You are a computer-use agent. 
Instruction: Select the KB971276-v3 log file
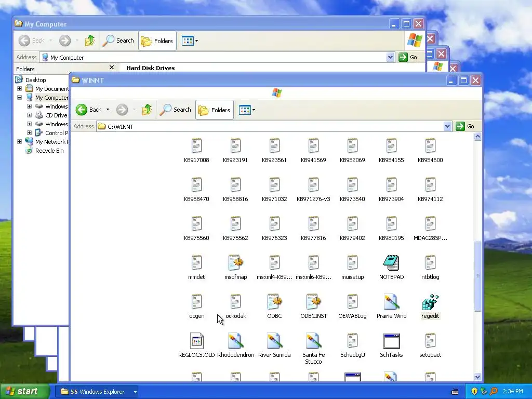(313, 185)
